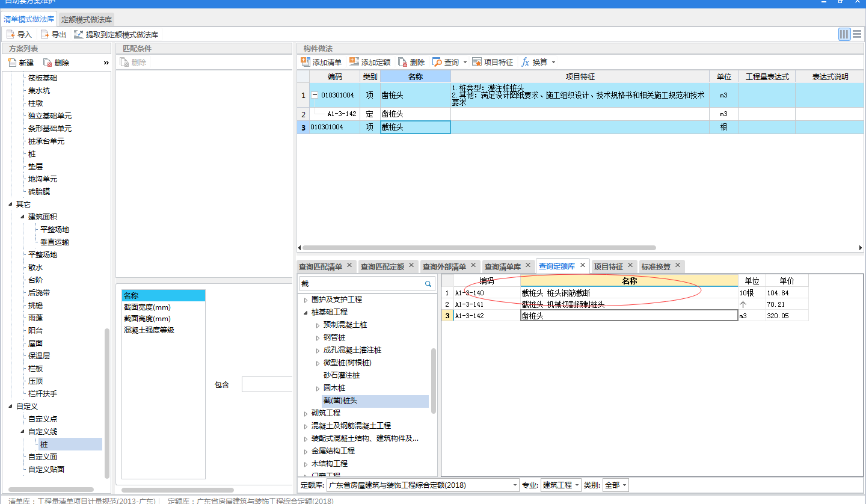
Task: Open the 查询清单库 tab
Action: click(x=503, y=266)
